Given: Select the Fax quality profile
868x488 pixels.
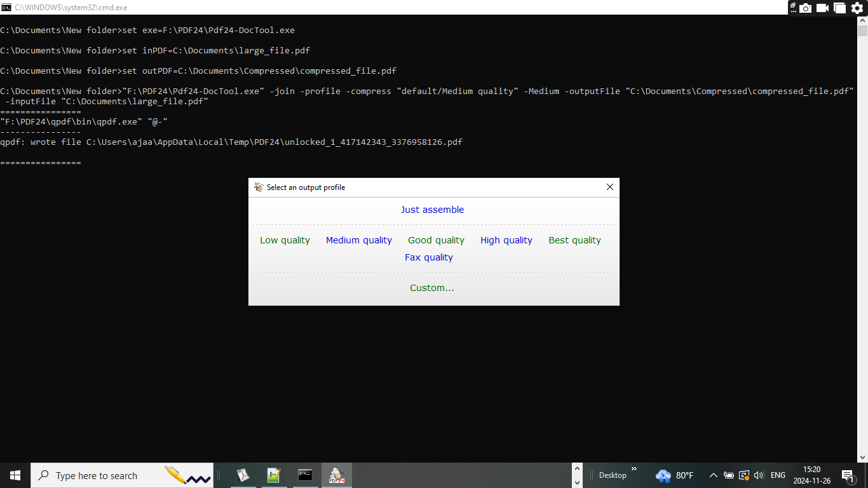Looking at the screenshot, I should pos(429,257).
